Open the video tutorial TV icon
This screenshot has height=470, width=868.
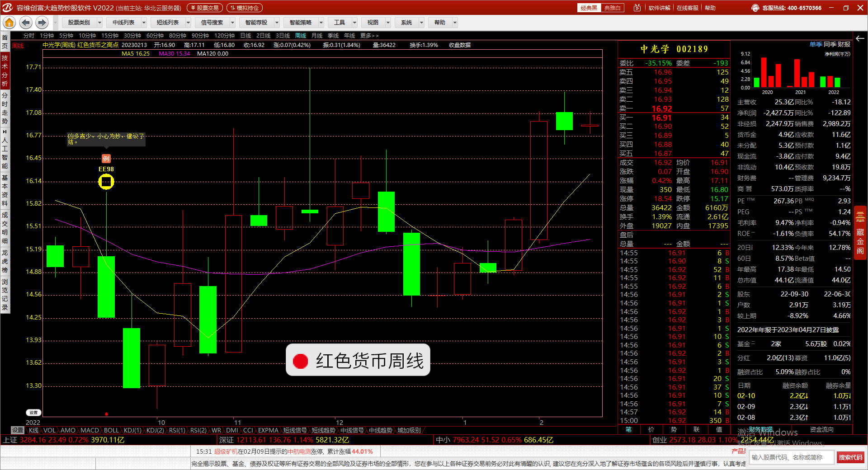(637, 8)
